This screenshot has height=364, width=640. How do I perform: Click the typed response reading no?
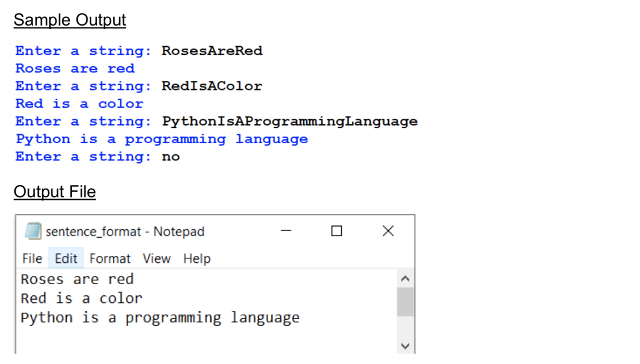pos(170,156)
